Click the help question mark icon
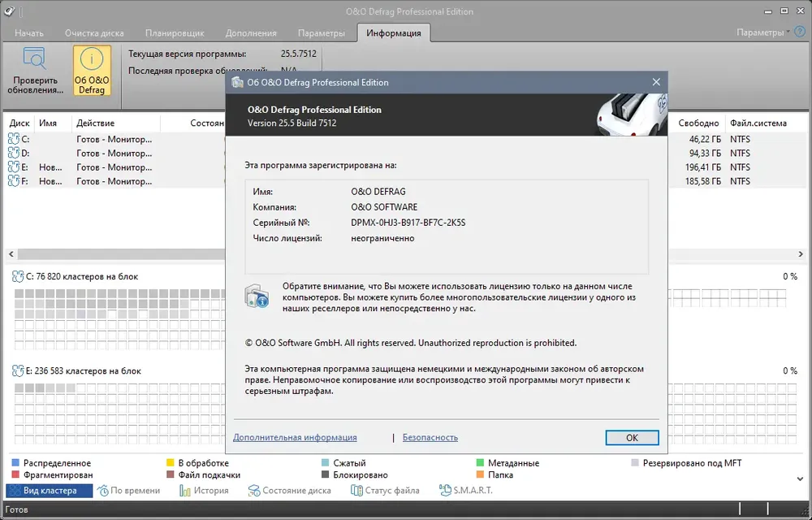The height and width of the screenshot is (520, 812). coord(800,32)
